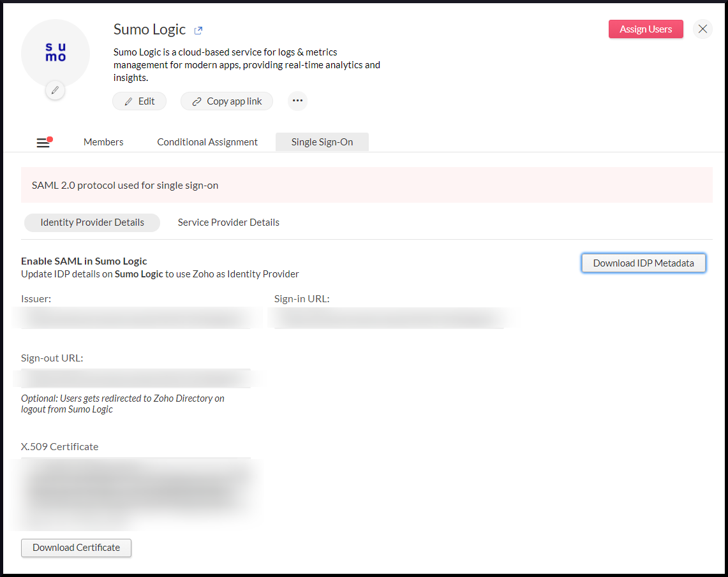Viewport: 728px width, 577px height.
Task: Copy the app link
Action: point(227,101)
